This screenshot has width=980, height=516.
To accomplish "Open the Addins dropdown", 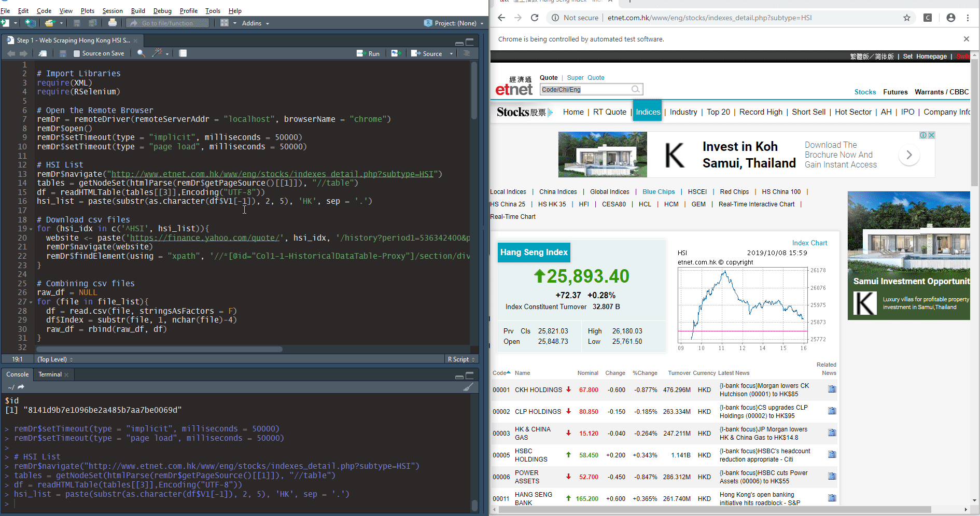I will (x=253, y=23).
